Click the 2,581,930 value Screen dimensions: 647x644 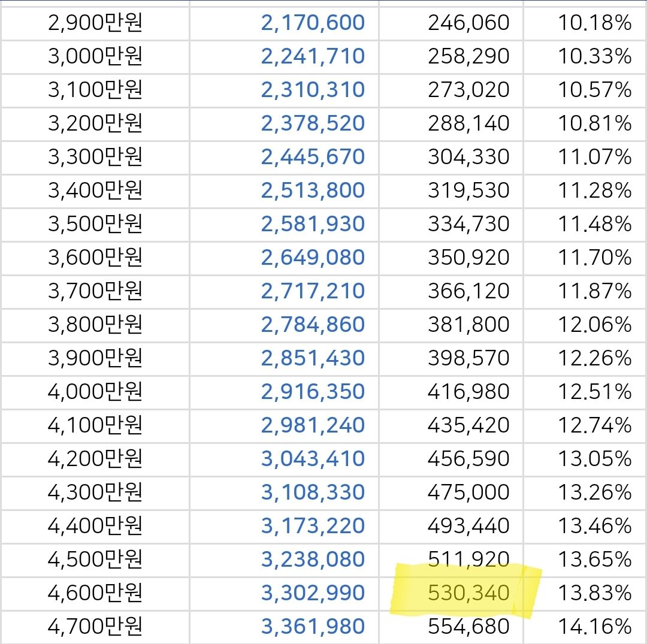pyautogui.click(x=313, y=224)
